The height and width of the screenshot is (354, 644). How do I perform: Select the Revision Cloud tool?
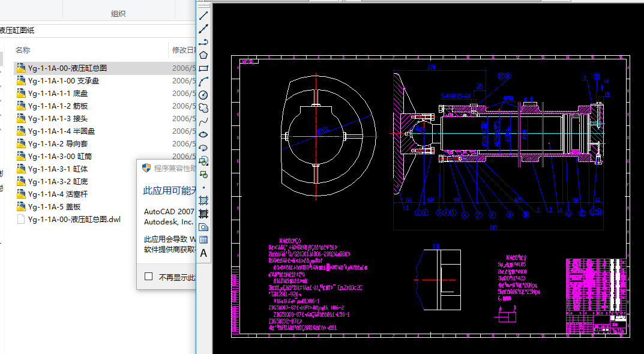click(x=203, y=108)
